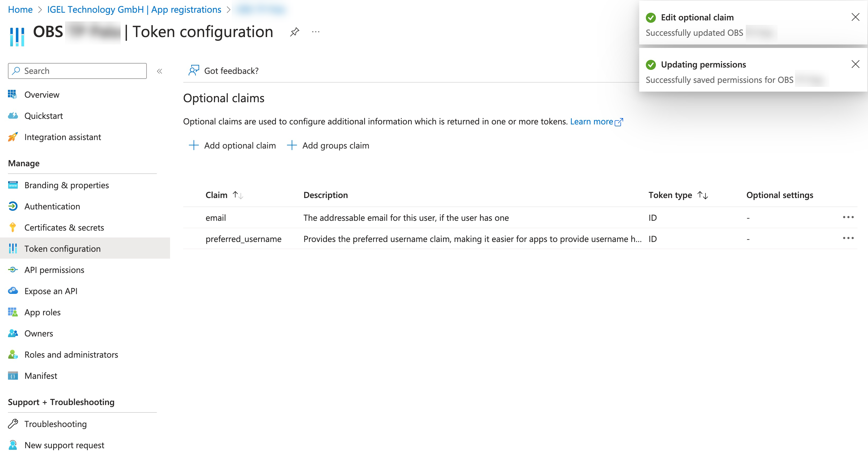Select the App roles icon
This screenshot has width=868, height=467.
[x=13, y=312]
